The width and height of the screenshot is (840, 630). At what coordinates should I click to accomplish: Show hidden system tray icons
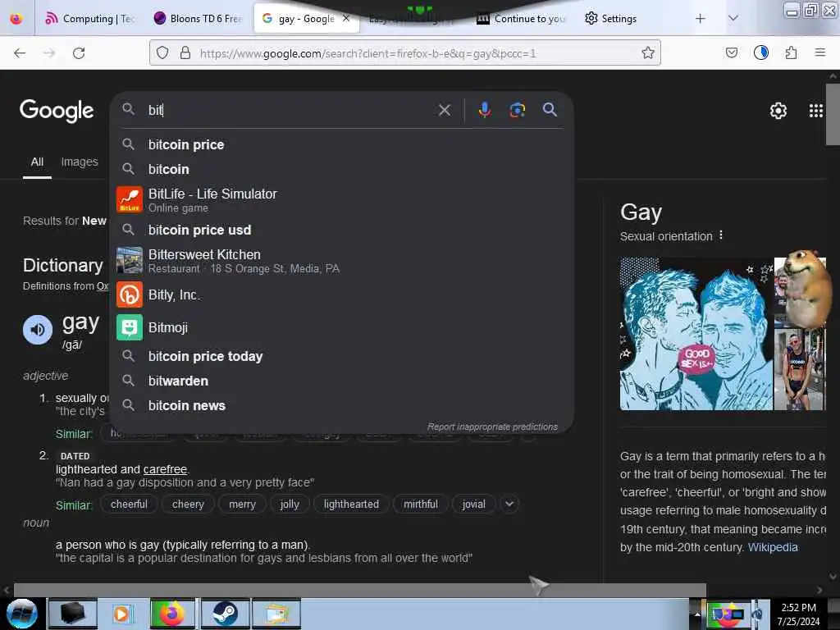[697, 614]
